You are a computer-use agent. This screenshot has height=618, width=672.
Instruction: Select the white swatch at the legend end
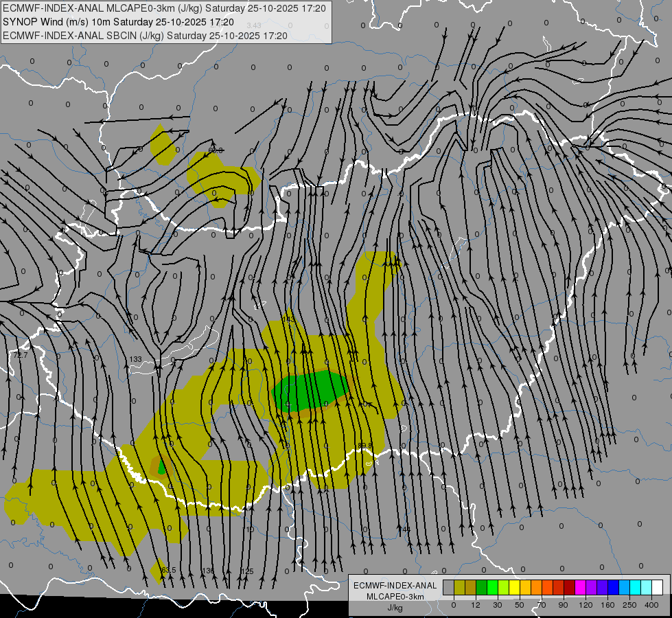[658, 587]
